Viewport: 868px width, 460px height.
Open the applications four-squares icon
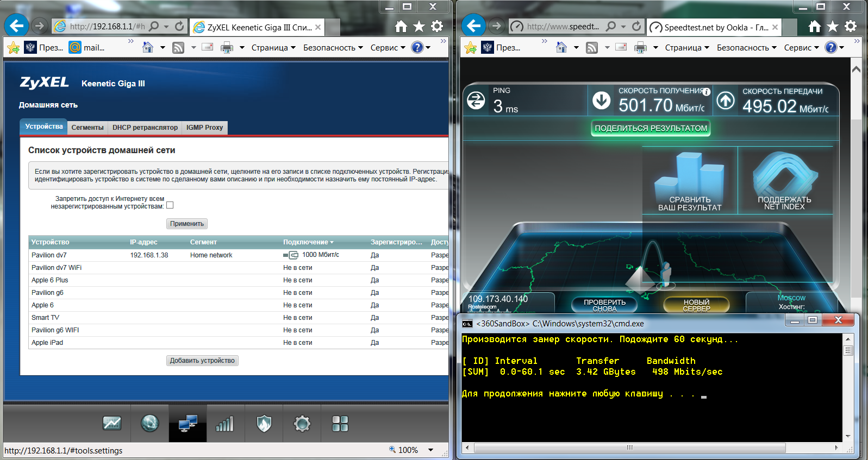pos(340,423)
